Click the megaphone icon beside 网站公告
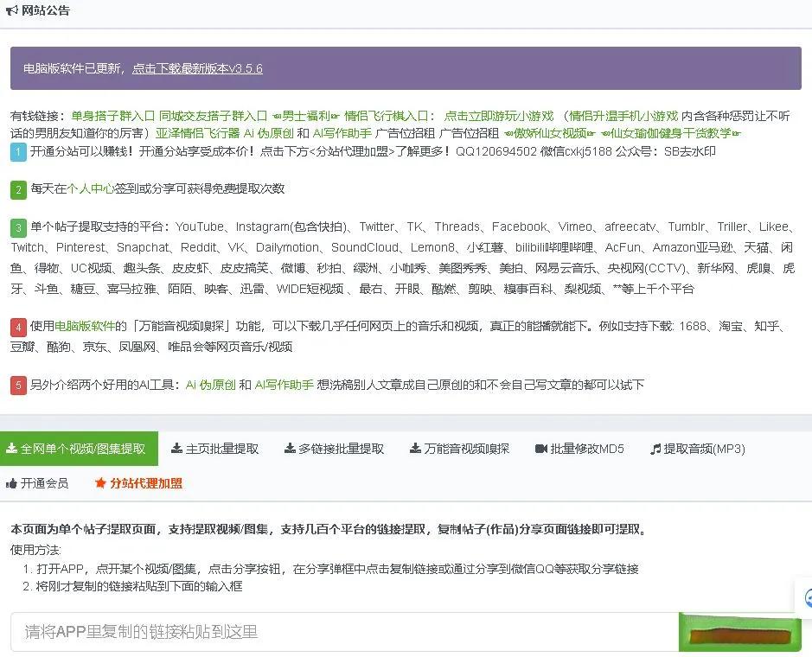Image resolution: width=812 pixels, height=657 pixels. coord(11,11)
